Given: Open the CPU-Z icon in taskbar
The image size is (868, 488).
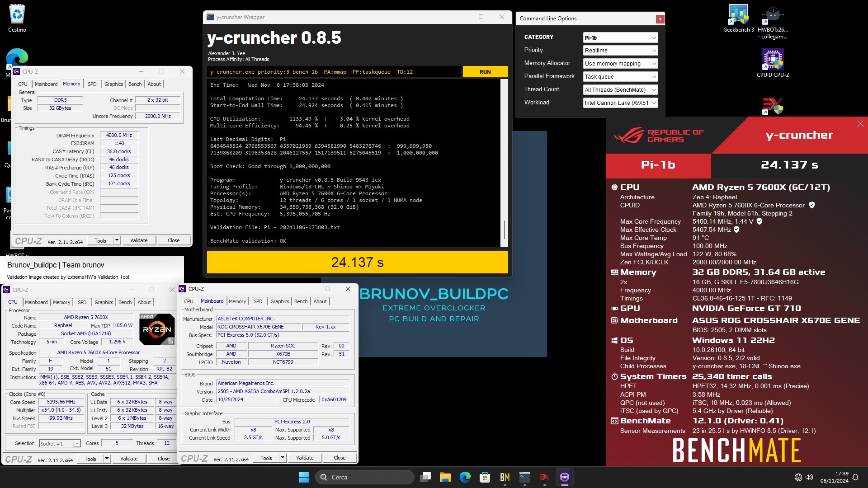Looking at the screenshot, I should (564, 477).
